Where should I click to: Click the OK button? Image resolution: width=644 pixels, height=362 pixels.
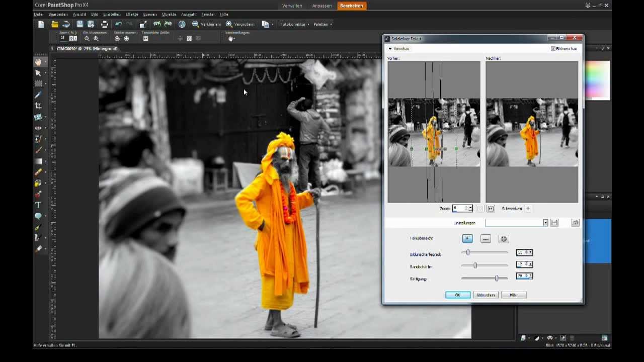458,295
